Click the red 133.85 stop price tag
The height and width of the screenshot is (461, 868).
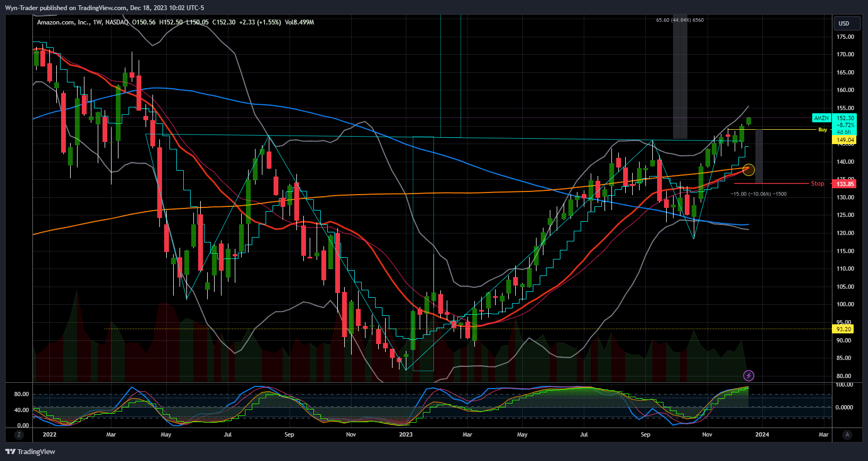point(845,184)
